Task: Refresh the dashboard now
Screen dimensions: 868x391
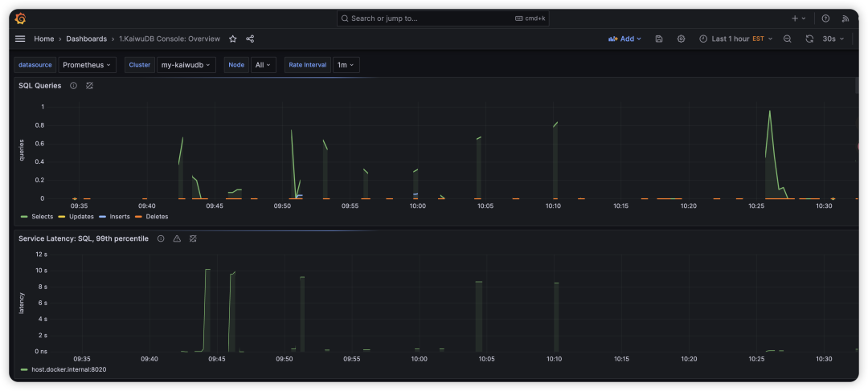Action: [x=809, y=39]
